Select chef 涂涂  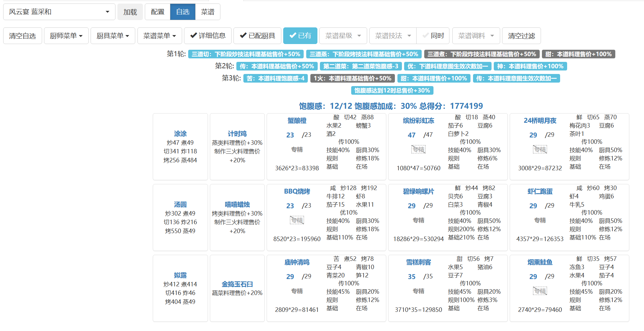click(x=180, y=134)
